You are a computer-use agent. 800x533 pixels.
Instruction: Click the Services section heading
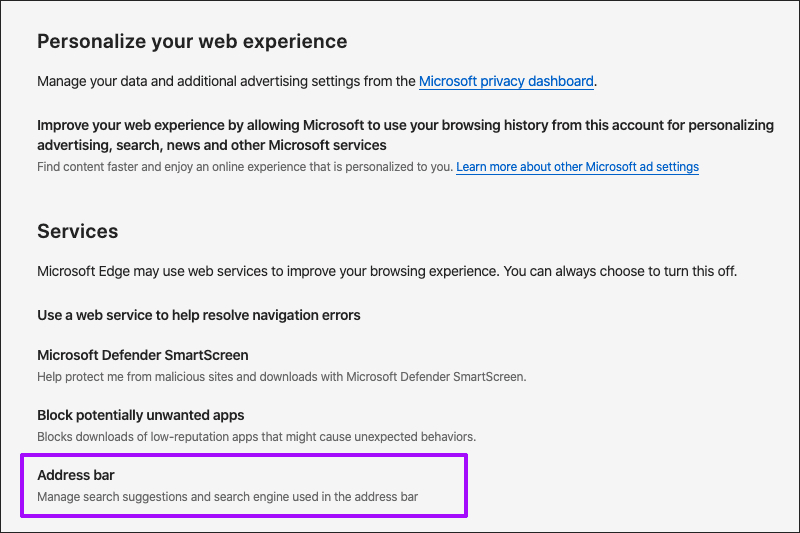(77, 231)
